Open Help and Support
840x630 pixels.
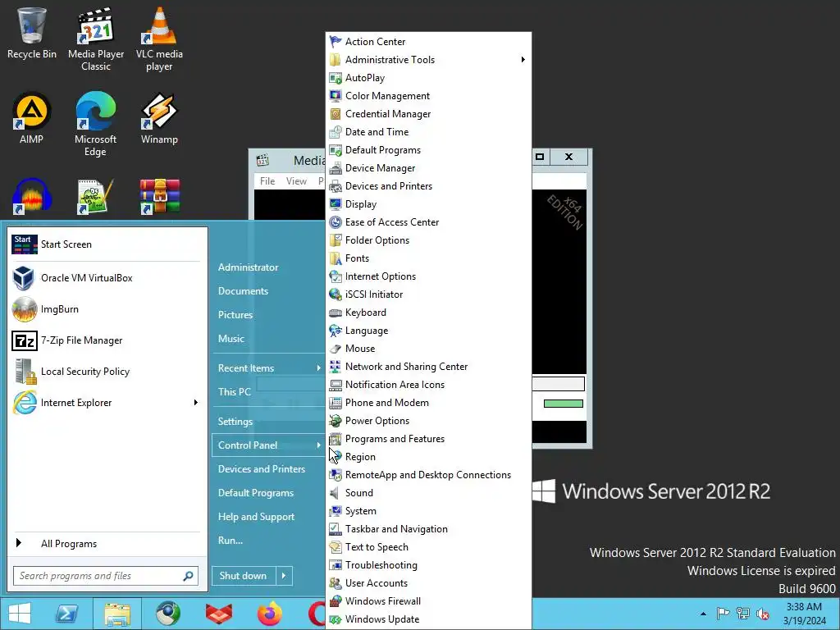click(256, 517)
